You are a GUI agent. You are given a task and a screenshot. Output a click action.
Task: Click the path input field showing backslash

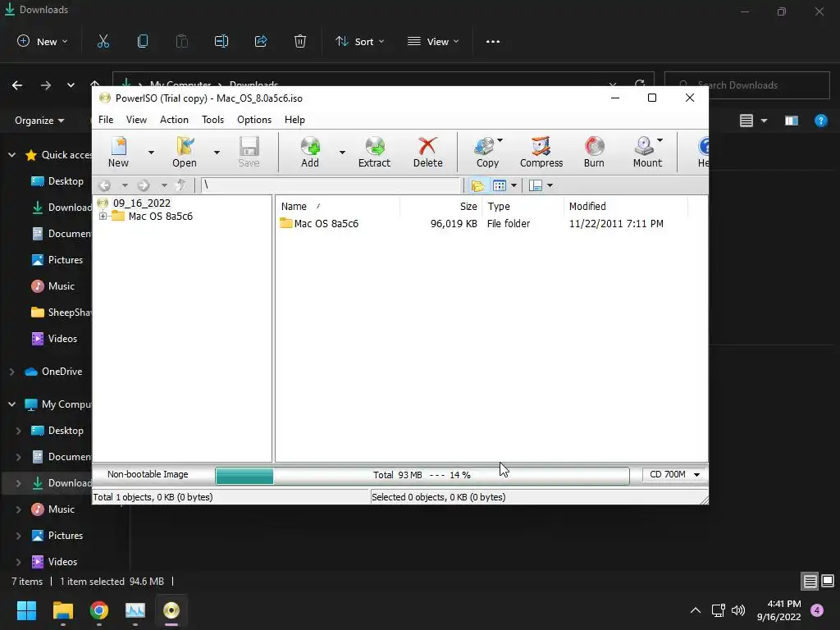[x=331, y=185]
